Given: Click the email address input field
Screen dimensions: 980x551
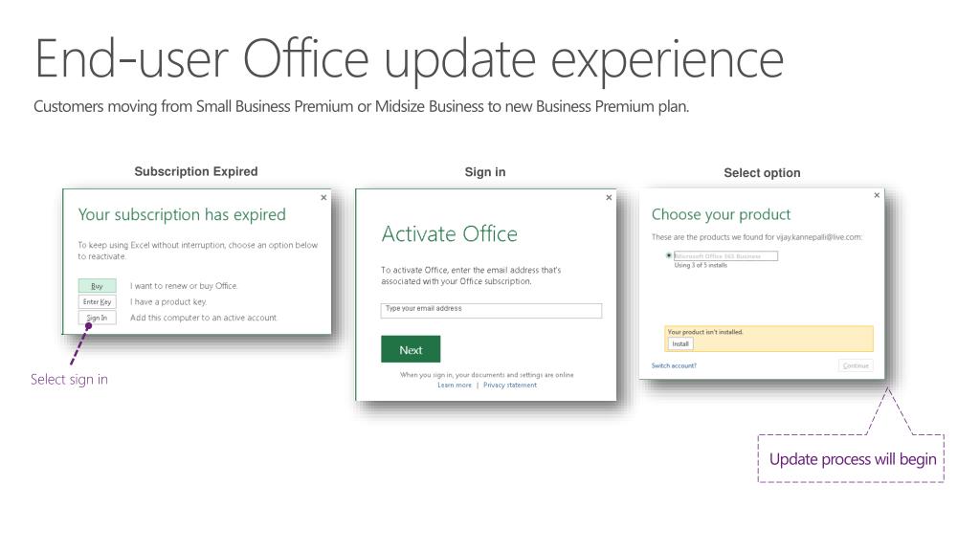Looking at the screenshot, I should coord(491,311).
